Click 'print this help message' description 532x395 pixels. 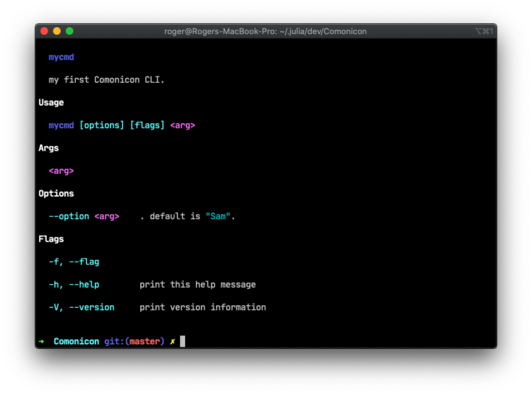tap(198, 284)
